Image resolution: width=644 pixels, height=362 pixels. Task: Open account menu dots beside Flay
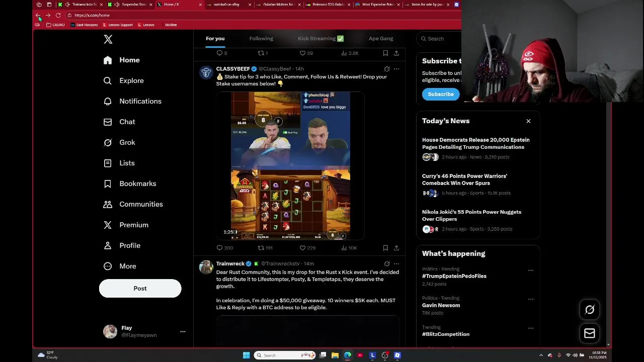(183, 332)
